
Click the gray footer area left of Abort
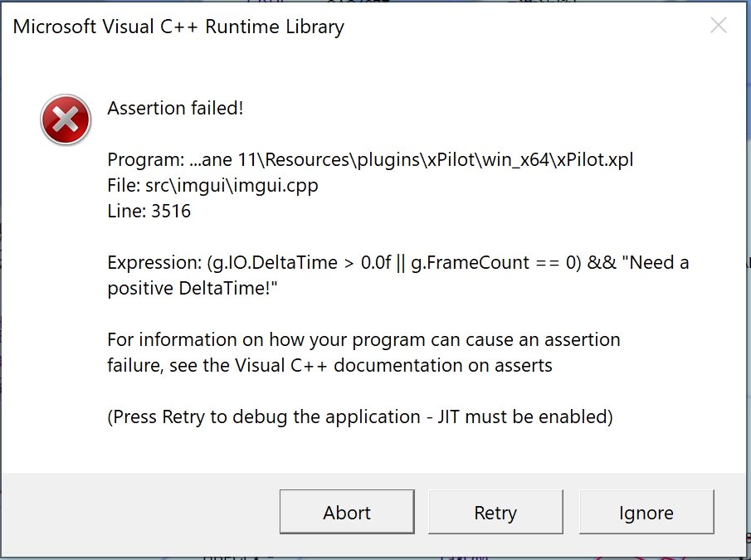(141, 513)
